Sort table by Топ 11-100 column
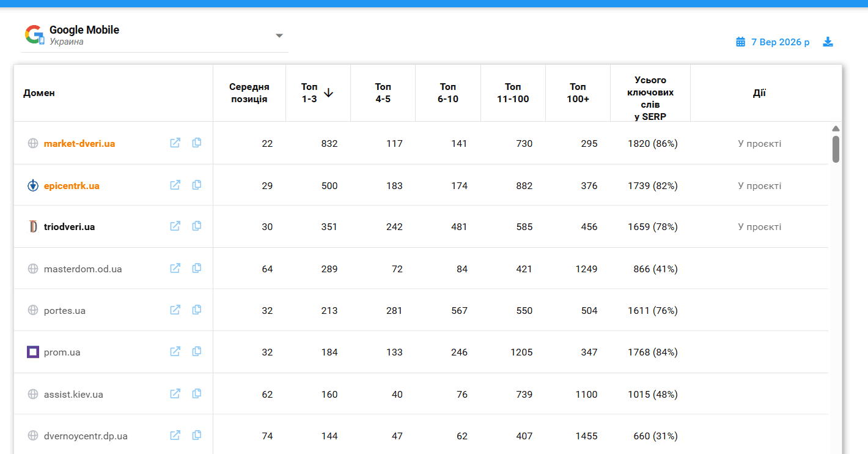868x454 pixels. point(513,93)
